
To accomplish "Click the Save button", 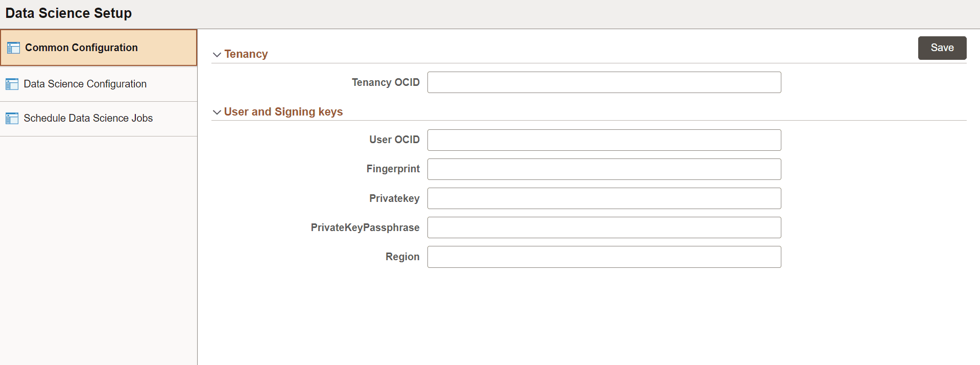I will (x=942, y=48).
